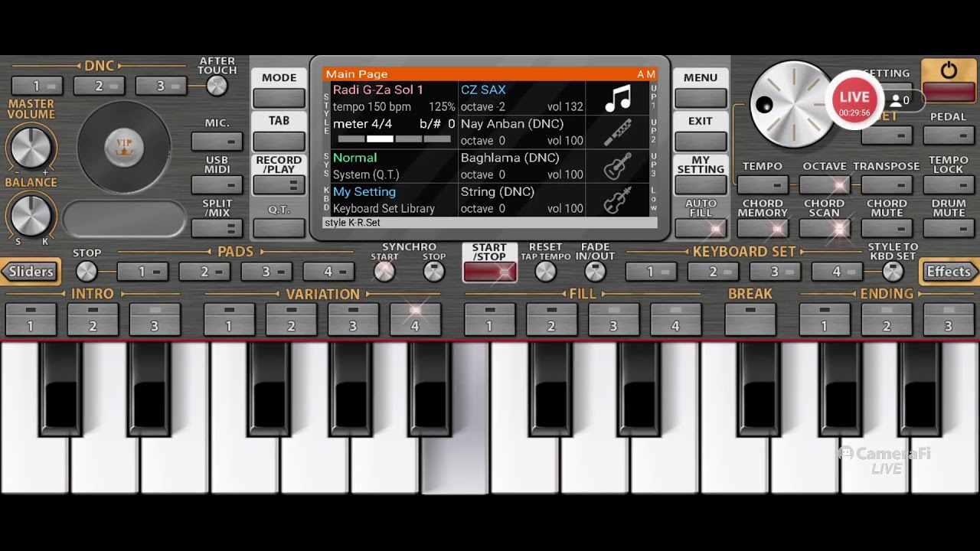
Task: Click the Transpose button
Action: (x=887, y=184)
